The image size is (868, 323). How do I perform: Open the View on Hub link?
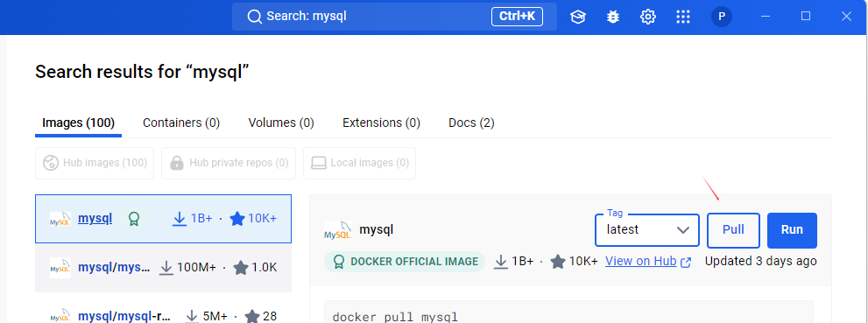click(641, 261)
